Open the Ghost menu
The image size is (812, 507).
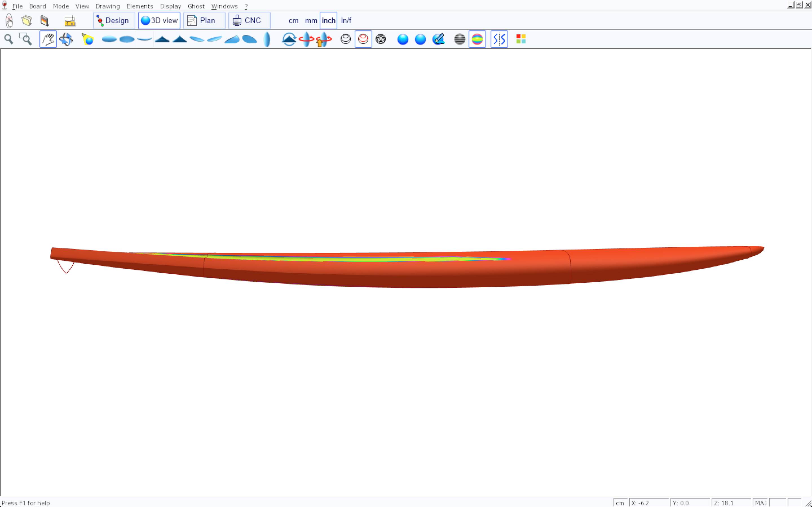(x=196, y=6)
